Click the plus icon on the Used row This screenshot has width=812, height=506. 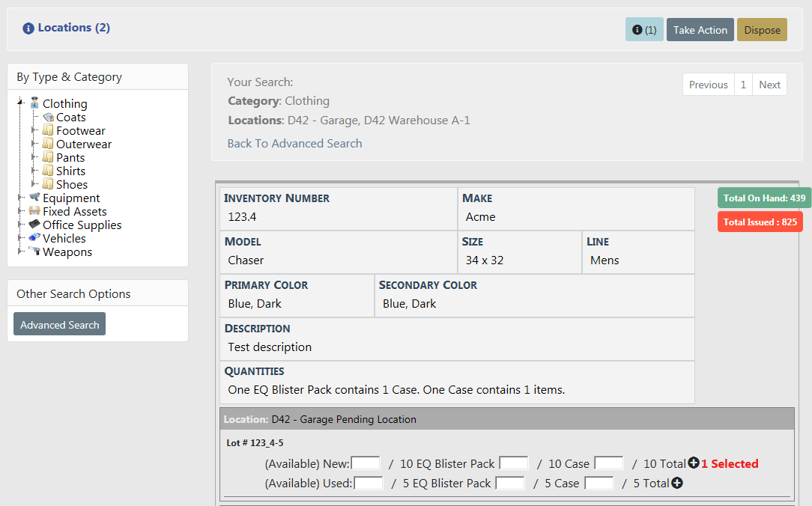pos(676,484)
